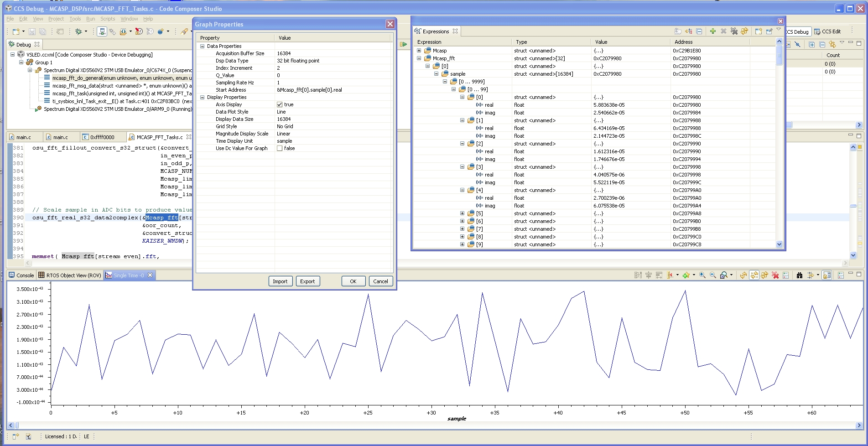Select the Data Plot Style value Line
868x446 pixels.
[333, 112]
